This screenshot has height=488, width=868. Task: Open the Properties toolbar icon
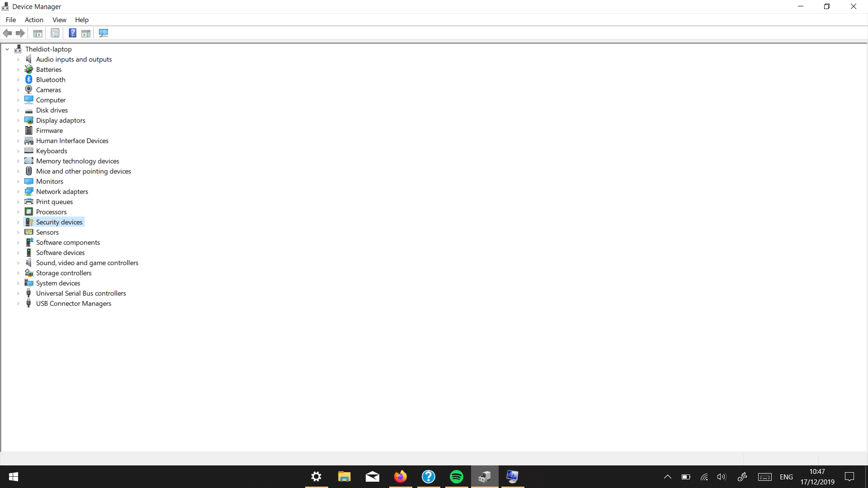click(x=55, y=33)
